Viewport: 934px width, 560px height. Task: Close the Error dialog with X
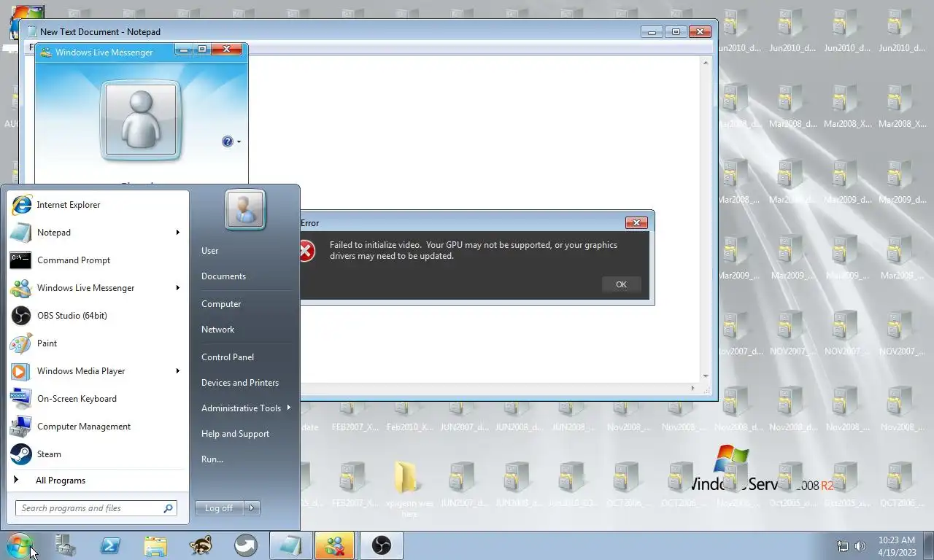[636, 222]
